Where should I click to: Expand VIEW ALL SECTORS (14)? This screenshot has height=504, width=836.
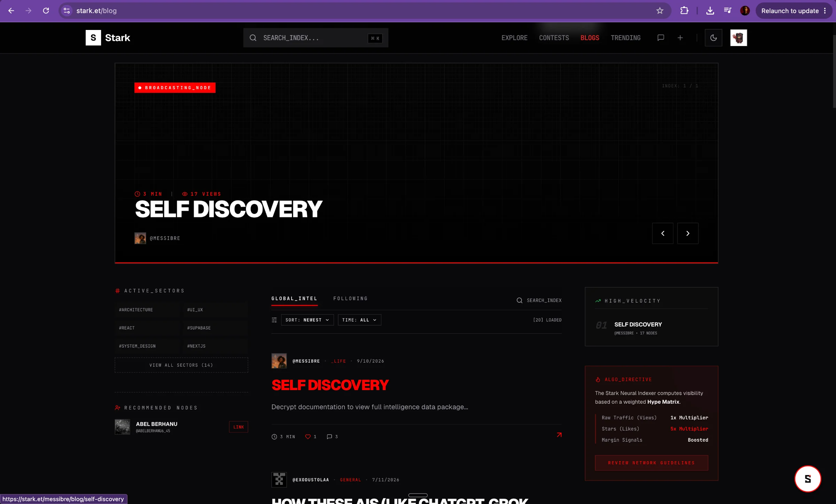[181, 365]
